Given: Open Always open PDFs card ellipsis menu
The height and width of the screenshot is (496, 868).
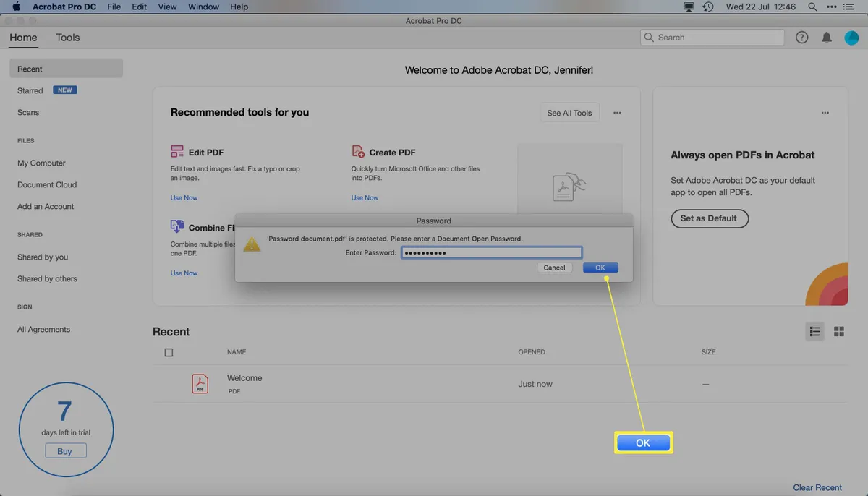Looking at the screenshot, I should [825, 113].
